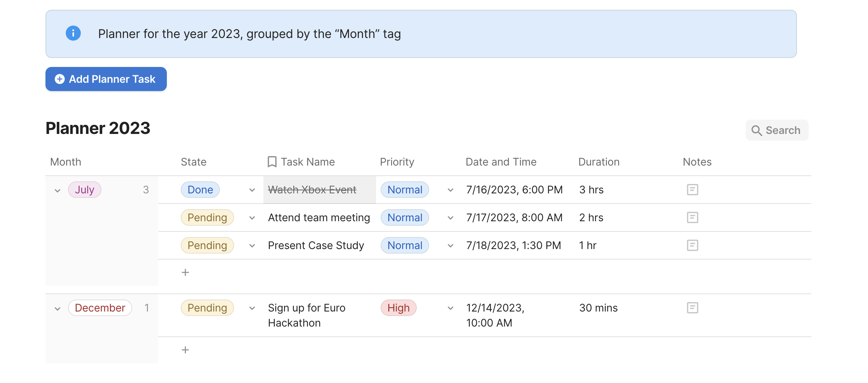Image resolution: width=868 pixels, height=383 pixels.
Task: Open State dropdown for Present Case Study
Action: (252, 246)
